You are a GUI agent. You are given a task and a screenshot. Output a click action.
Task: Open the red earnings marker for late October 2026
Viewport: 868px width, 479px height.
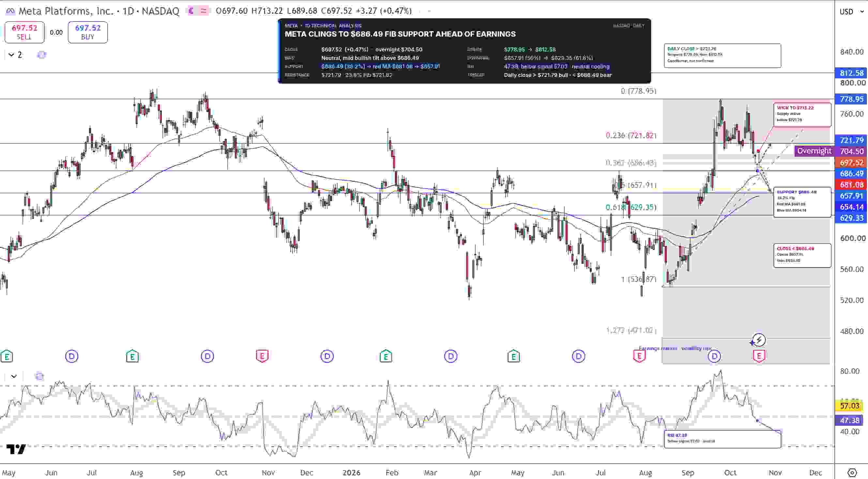pyautogui.click(x=759, y=356)
